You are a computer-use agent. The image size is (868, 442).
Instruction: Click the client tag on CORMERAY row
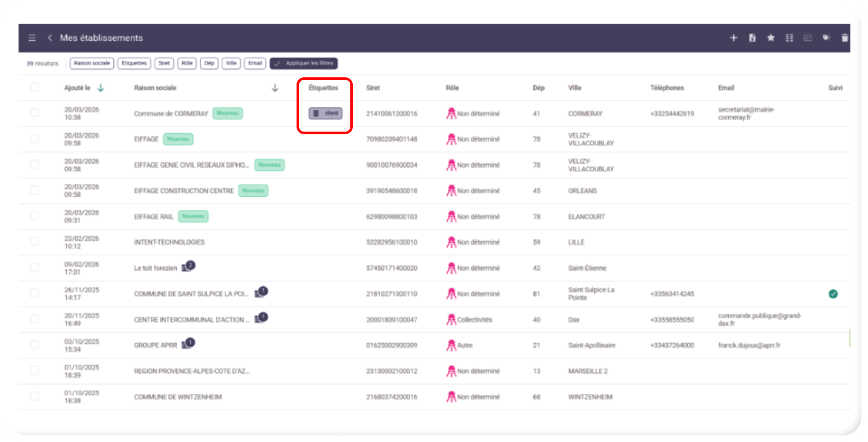tap(326, 114)
